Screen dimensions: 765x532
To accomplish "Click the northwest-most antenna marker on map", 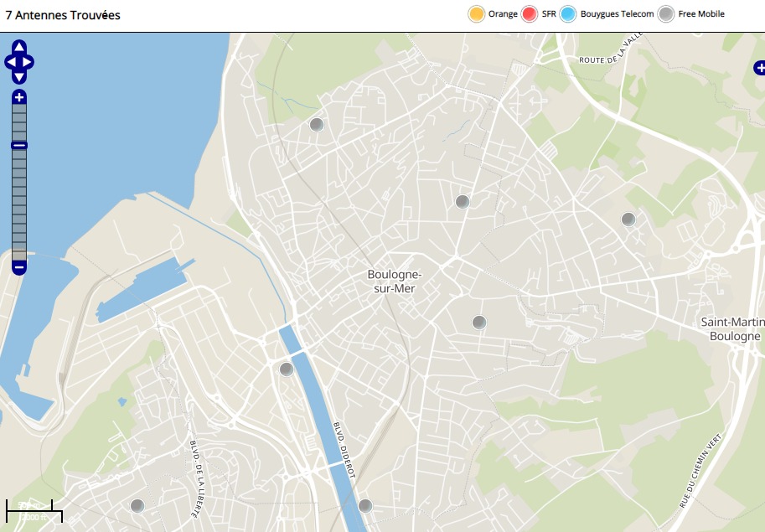I will coord(317,125).
